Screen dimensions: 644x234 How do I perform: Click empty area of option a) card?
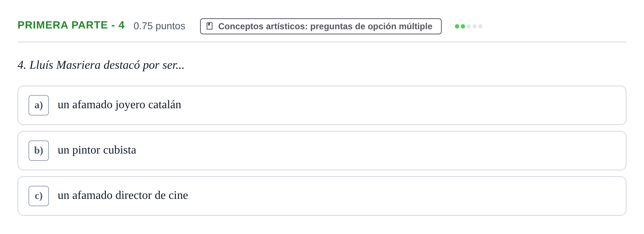point(402,105)
